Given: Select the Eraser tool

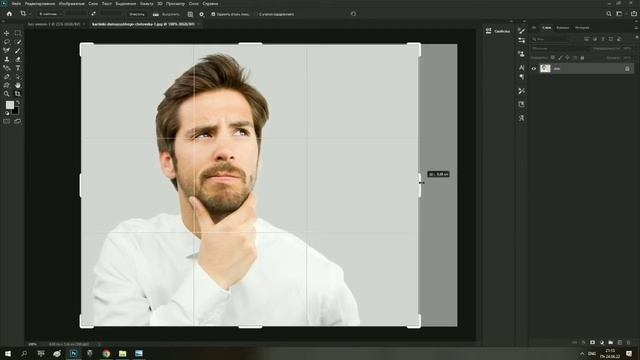Looking at the screenshot, I should (18, 59).
